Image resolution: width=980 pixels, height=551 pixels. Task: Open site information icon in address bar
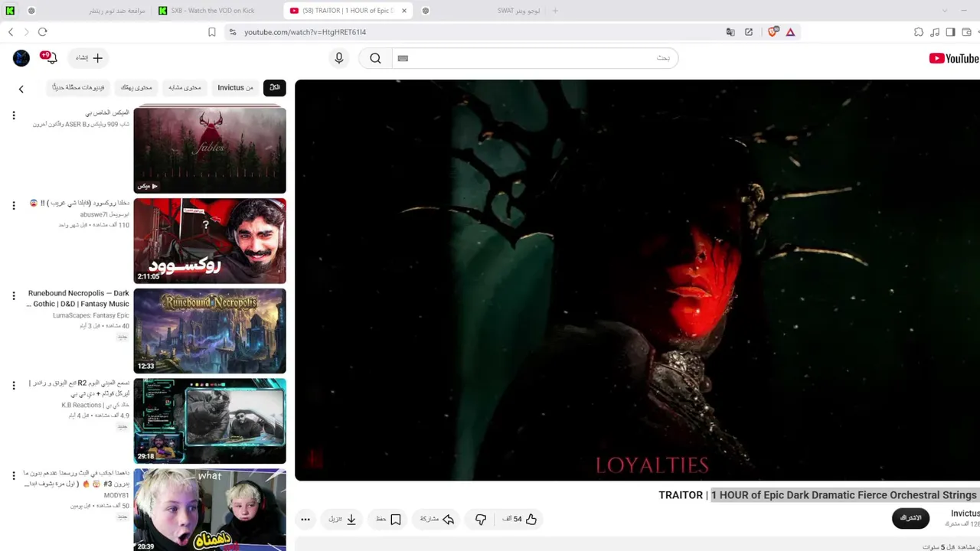point(233,32)
